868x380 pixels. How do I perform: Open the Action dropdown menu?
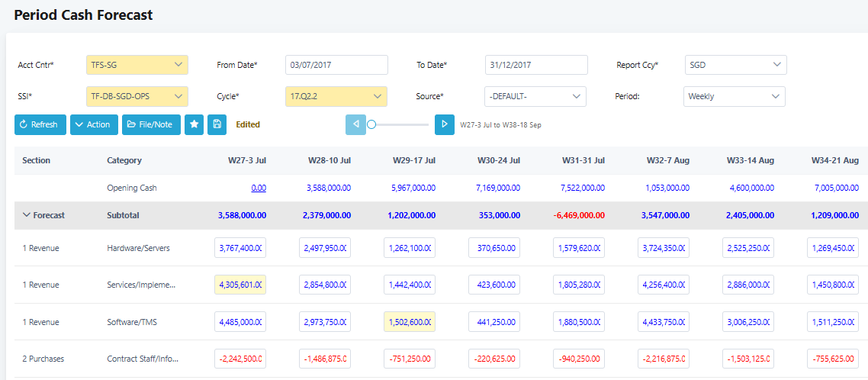coord(93,124)
